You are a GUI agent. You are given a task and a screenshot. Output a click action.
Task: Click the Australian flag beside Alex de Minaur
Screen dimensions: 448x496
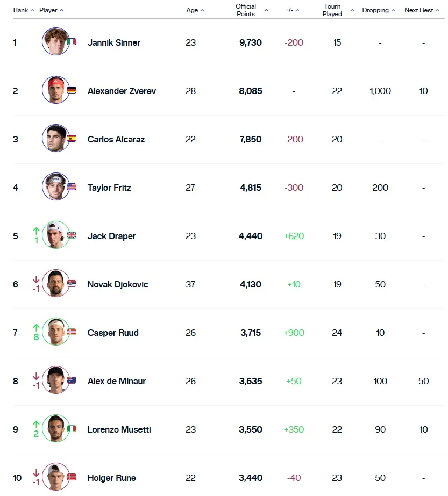point(72,380)
